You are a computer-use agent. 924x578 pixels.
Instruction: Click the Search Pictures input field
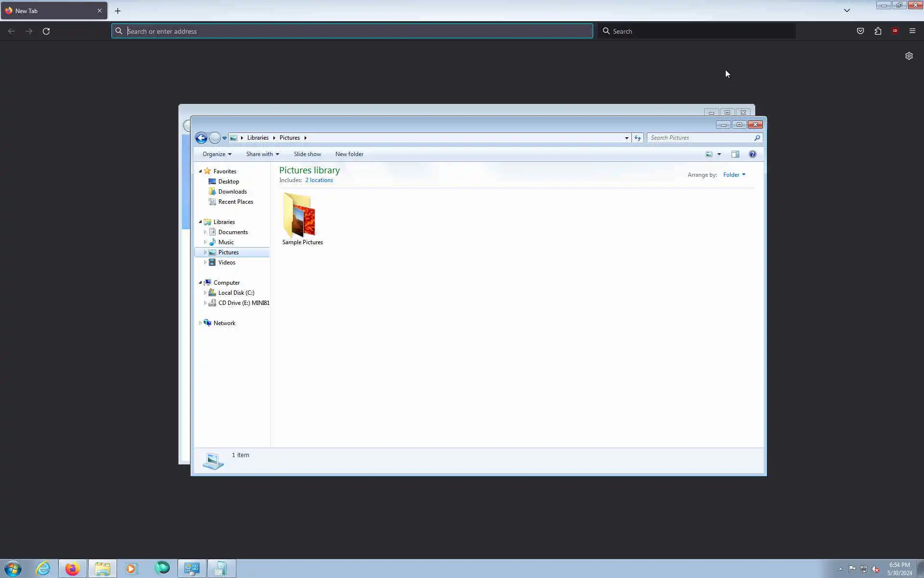[700, 138]
